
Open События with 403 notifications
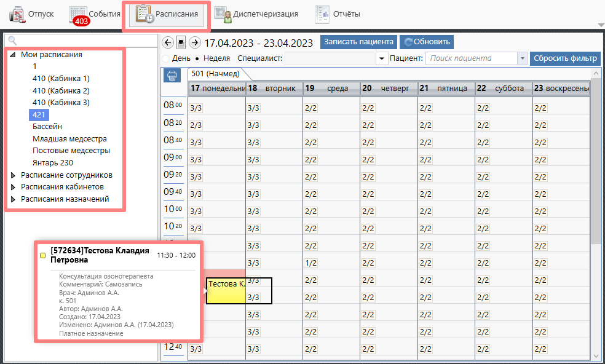coord(94,14)
